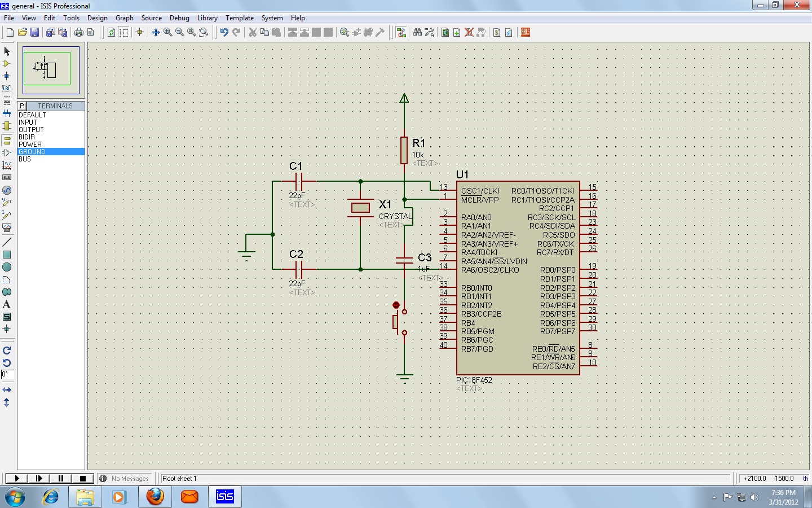The height and width of the screenshot is (508, 812).
Task: Select the Component mode tool
Action: (x=7, y=64)
